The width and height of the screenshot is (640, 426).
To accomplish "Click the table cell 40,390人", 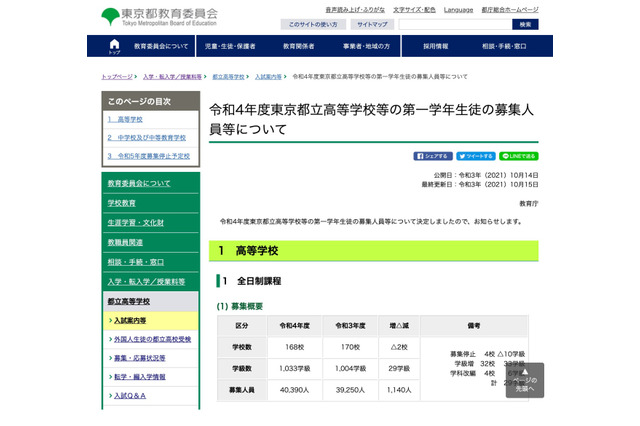I will coord(295,390).
